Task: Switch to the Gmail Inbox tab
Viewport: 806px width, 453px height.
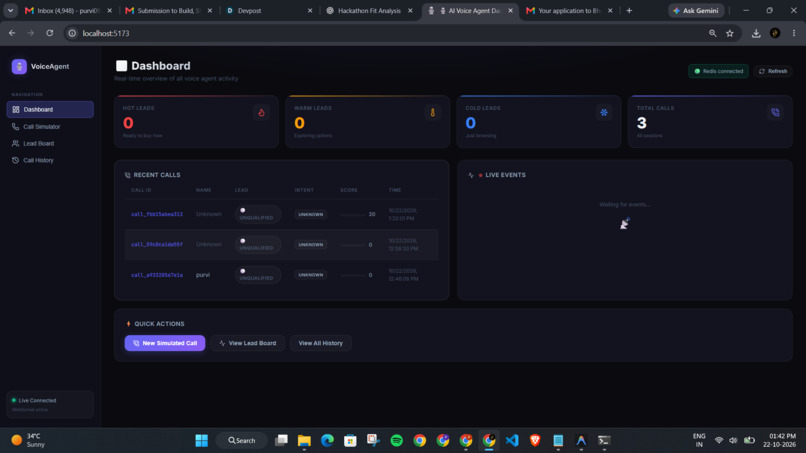Action: coord(68,10)
